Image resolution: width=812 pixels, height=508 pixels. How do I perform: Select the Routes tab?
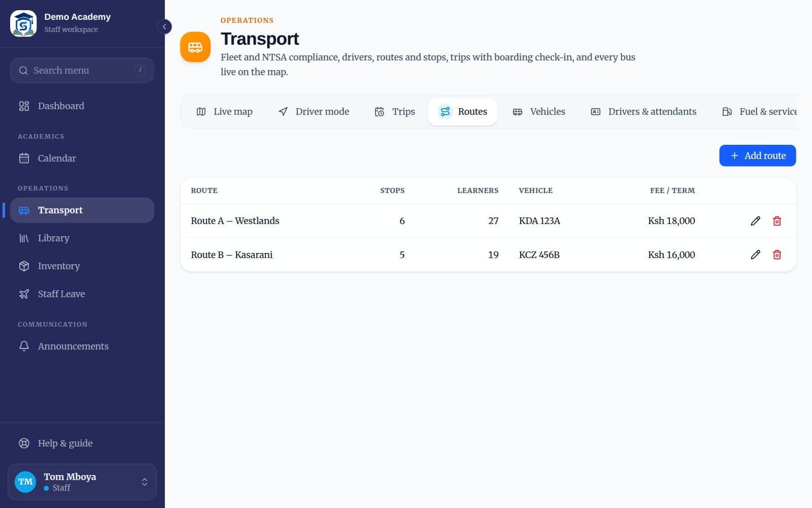pyautogui.click(x=462, y=111)
